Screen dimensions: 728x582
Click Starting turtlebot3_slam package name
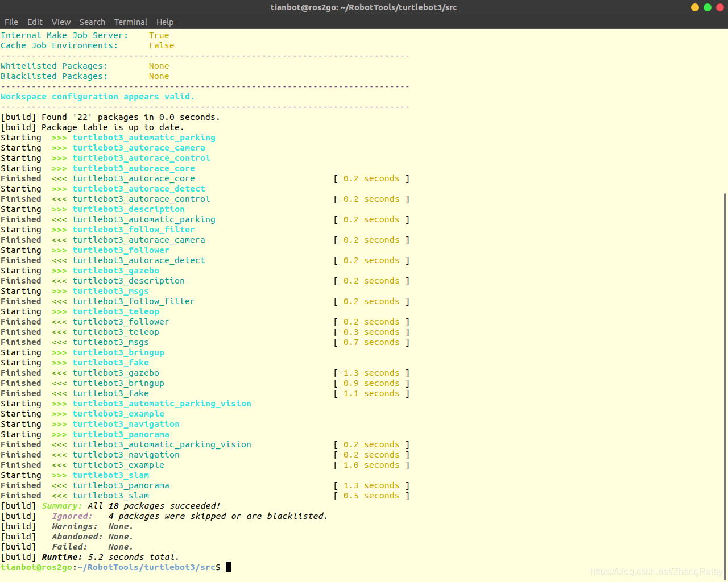(x=110, y=475)
